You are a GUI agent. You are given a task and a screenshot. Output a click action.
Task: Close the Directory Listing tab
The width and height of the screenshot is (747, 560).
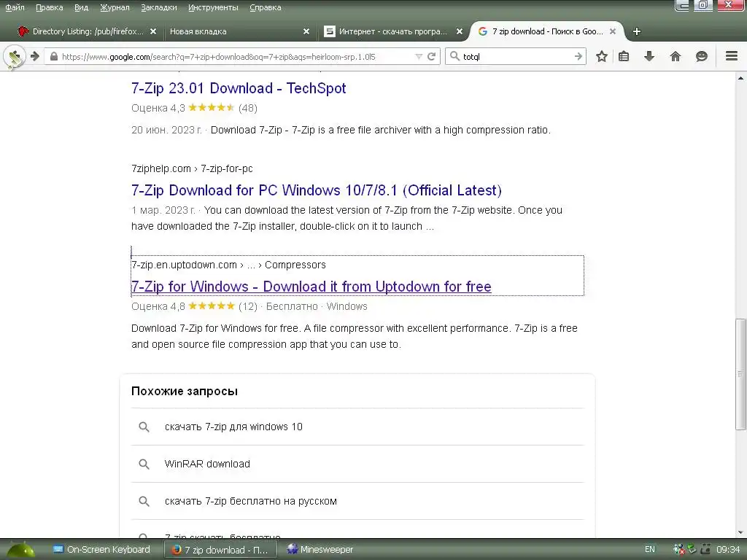[153, 31]
